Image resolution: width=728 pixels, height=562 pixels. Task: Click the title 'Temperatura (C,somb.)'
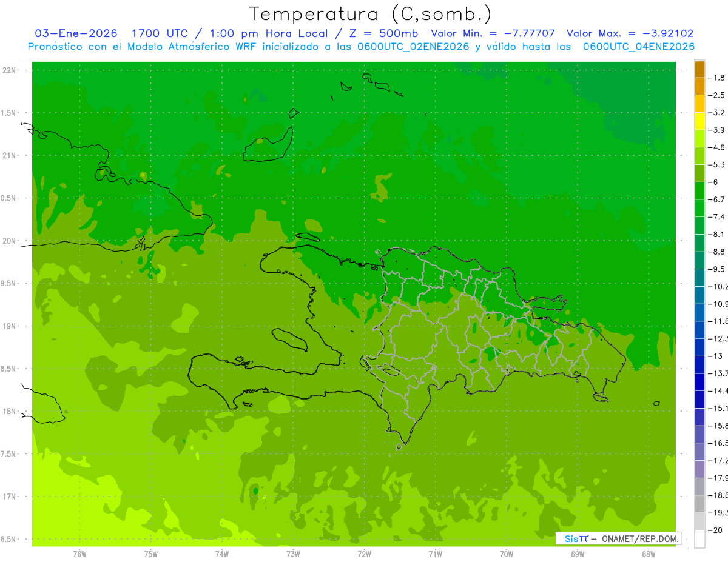point(371,14)
